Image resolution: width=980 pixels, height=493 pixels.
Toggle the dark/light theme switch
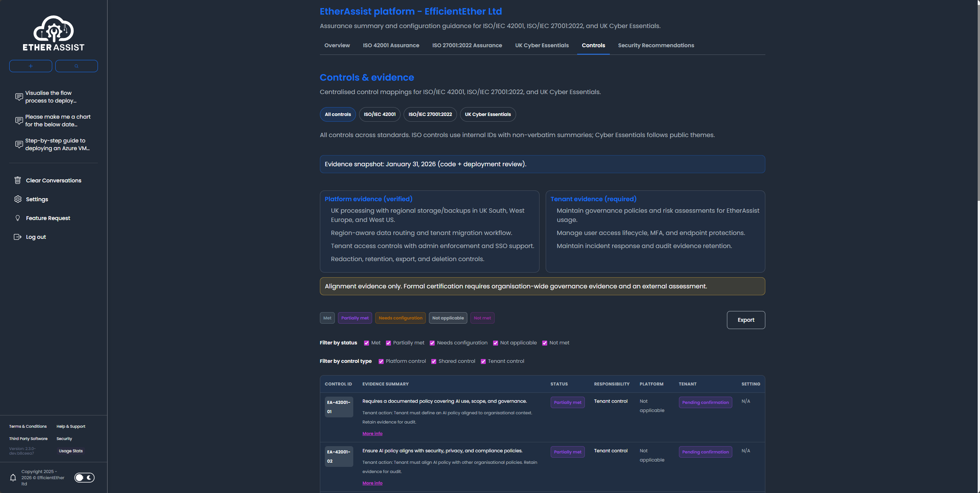pyautogui.click(x=84, y=478)
